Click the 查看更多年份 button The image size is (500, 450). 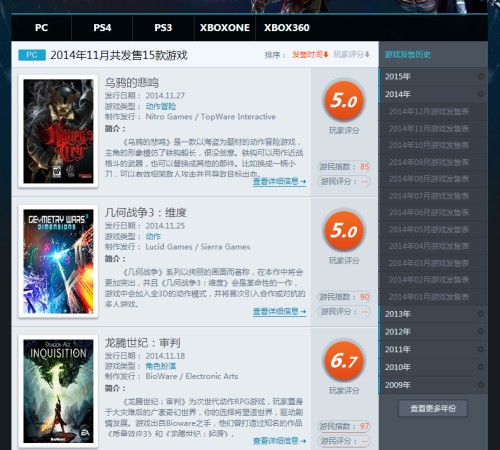[433, 408]
